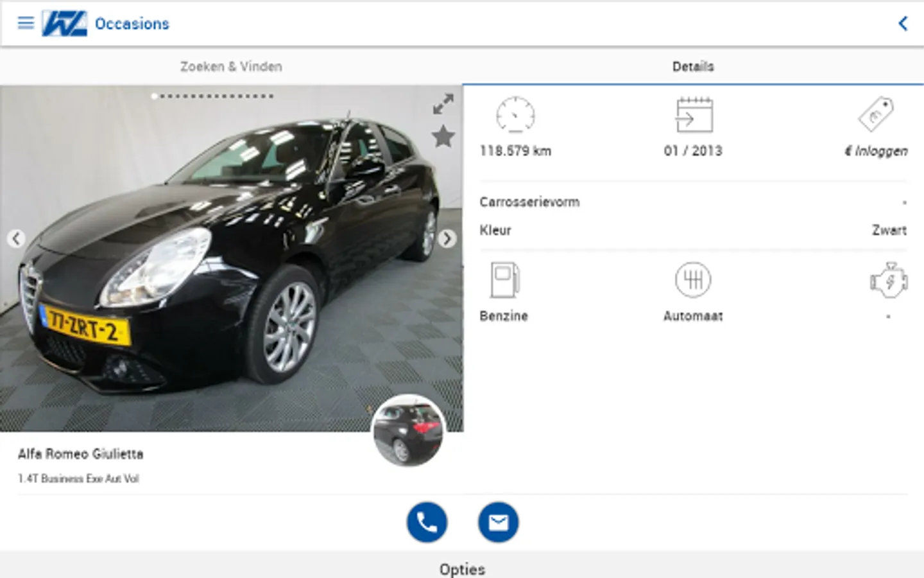
Task: Expand the car photo to fullscreen
Action: (443, 104)
